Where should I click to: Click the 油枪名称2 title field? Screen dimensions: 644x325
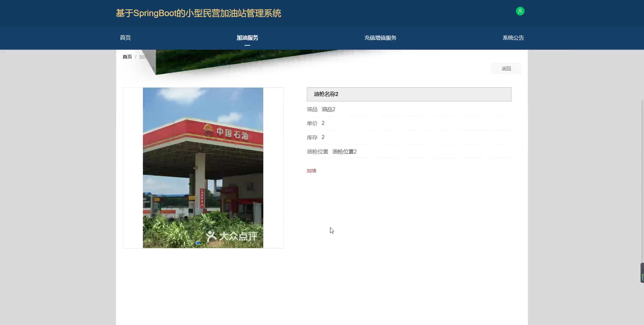[409, 94]
